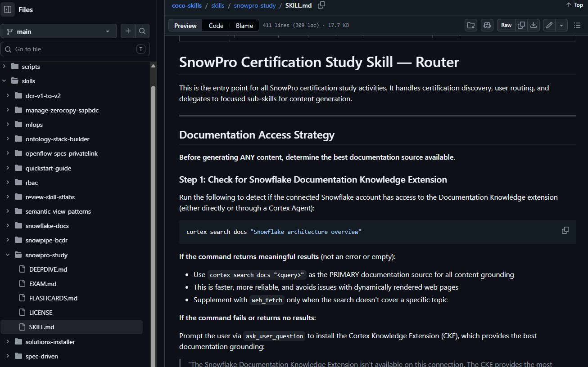
Task: Go to skills breadcrumb link
Action: point(218,5)
